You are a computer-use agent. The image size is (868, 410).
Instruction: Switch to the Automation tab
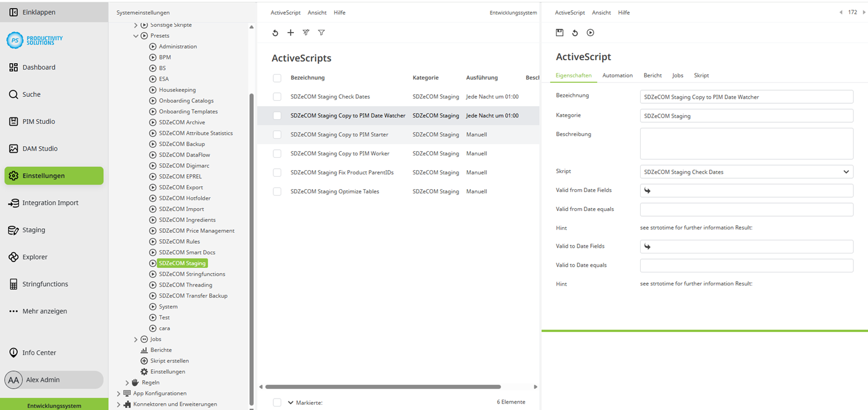point(617,75)
